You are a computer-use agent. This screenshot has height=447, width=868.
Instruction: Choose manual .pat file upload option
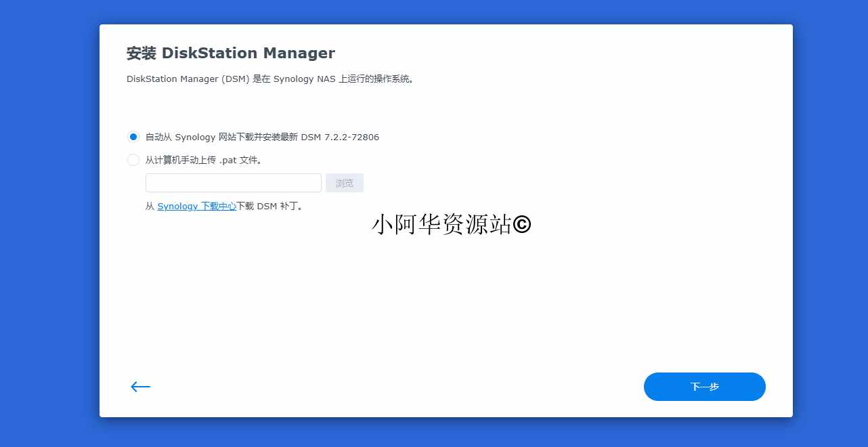click(133, 160)
